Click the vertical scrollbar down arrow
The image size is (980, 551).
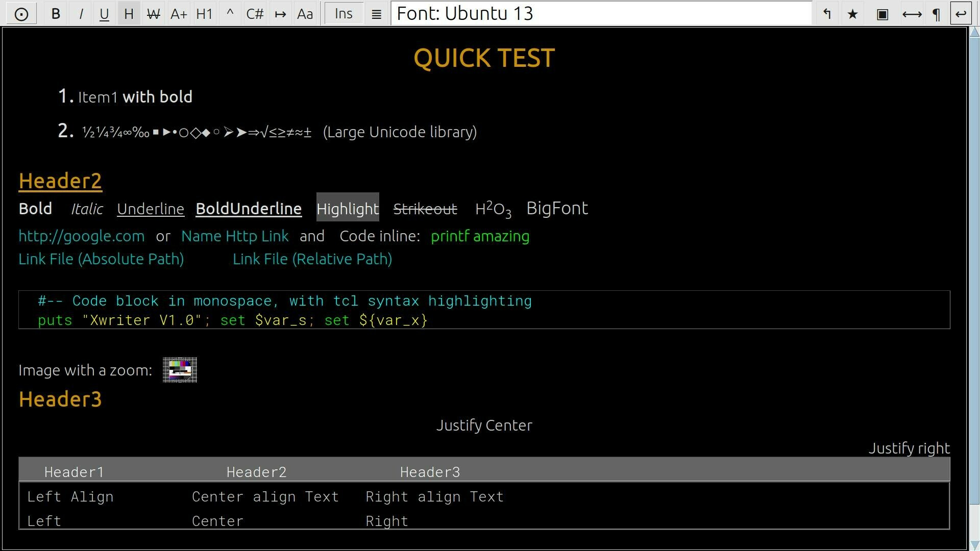pos(974,545)
